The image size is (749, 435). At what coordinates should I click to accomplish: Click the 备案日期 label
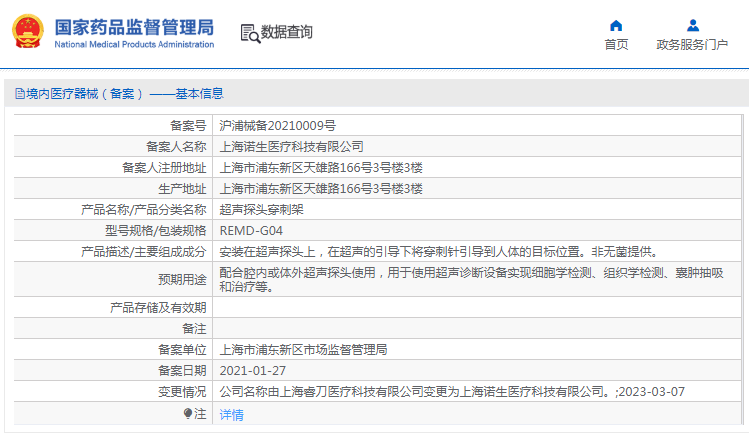pyautogui.click(x=182, y=371)
